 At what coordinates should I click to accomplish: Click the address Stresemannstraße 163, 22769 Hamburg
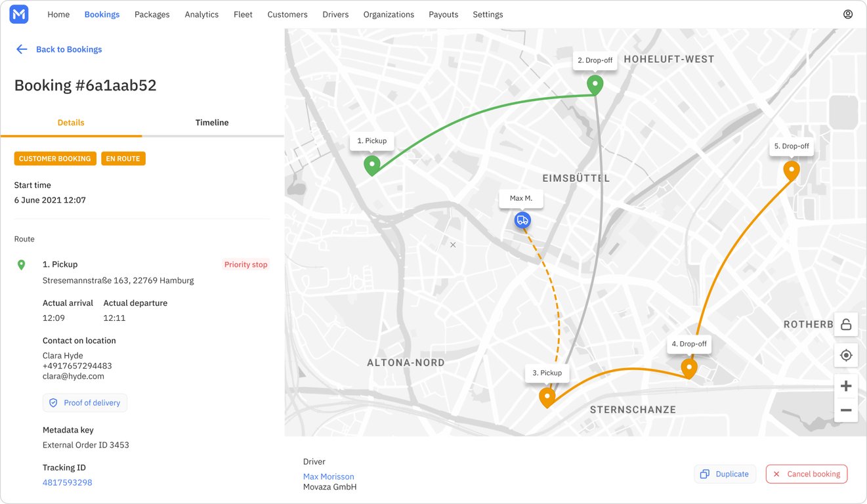click(118, 280)
